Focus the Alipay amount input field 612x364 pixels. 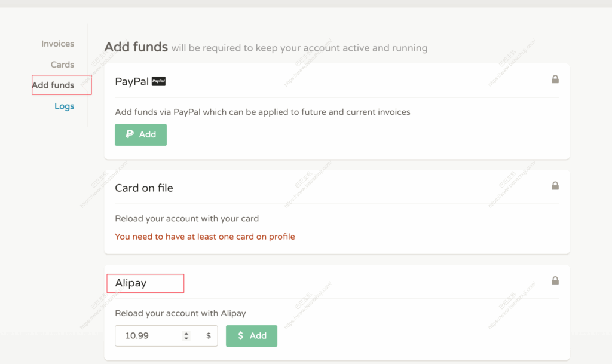(x=149, y=336)
